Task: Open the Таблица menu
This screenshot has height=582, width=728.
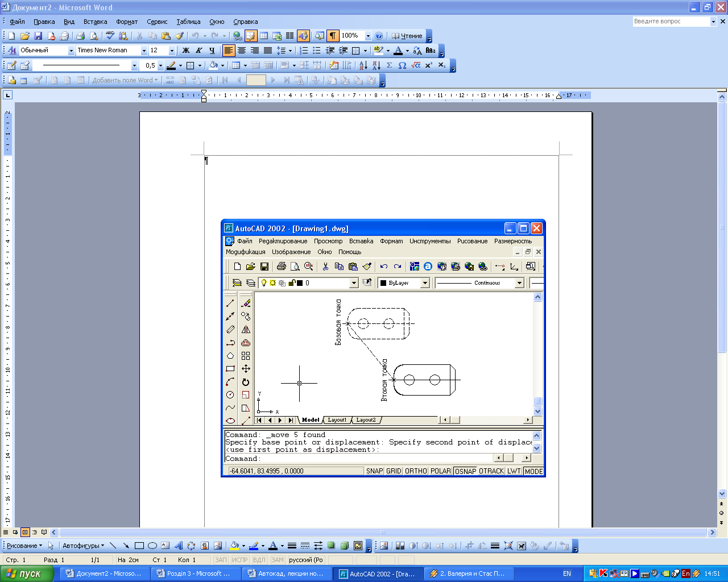Action: click(x=188, y=22)
